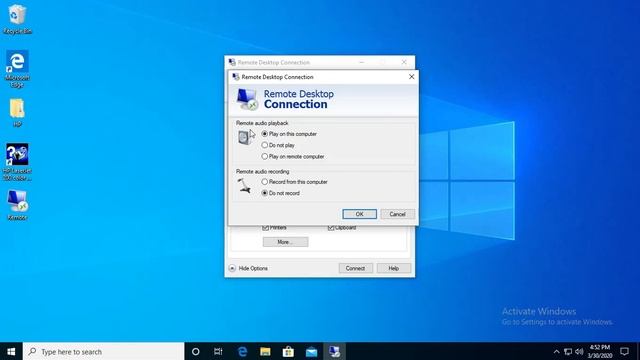Open the Remote desktop shortcut icon

(17, 205)
